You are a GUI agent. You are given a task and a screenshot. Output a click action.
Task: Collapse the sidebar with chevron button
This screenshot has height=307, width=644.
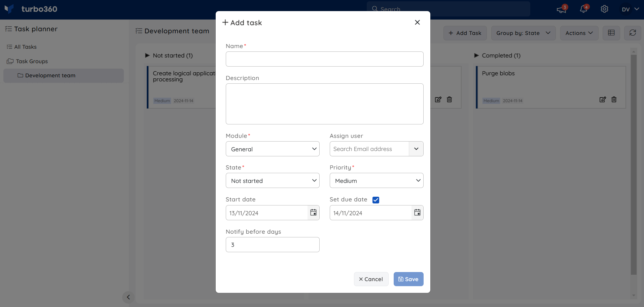(x=128, y=297)
